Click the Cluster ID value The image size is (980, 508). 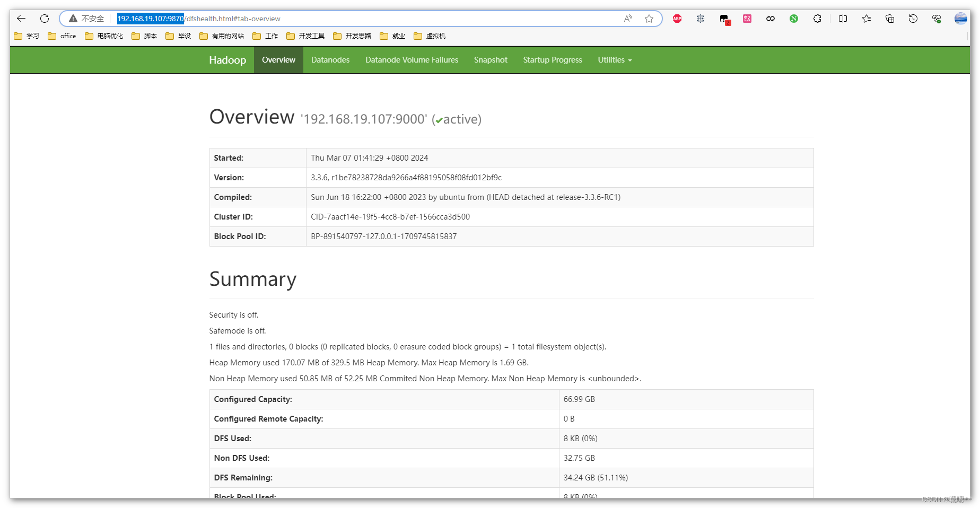(x=390, y=217)
